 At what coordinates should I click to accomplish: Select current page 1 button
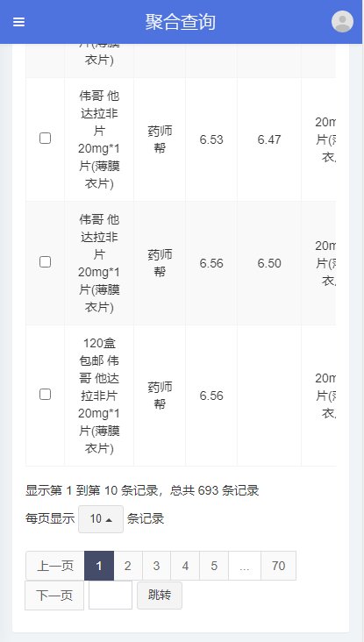(x=99, y=566)
